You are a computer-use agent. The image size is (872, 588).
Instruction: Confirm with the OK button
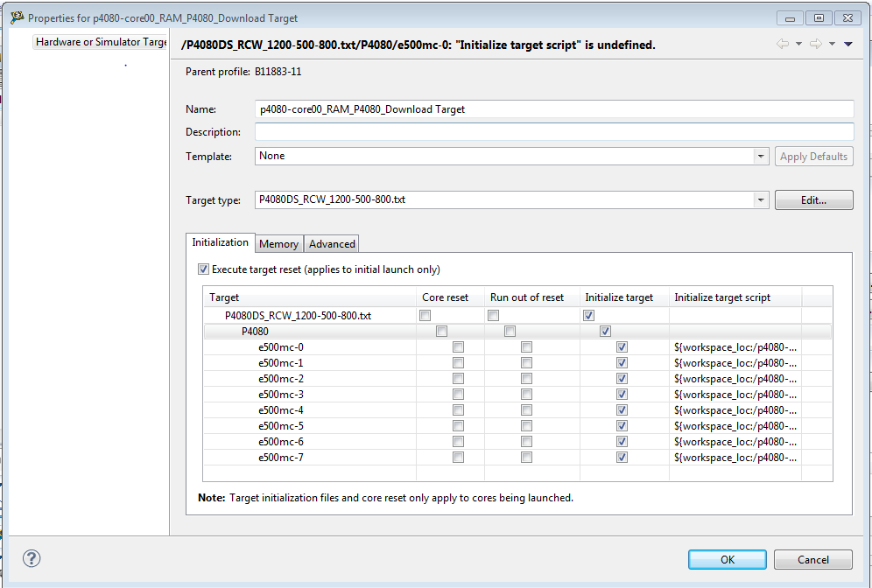(727, 560)
